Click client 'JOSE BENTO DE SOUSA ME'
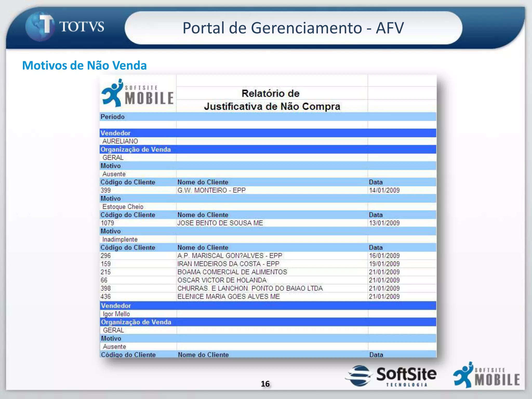The width and height of the screenshot is (532, 399). click(x=220, y=223)
